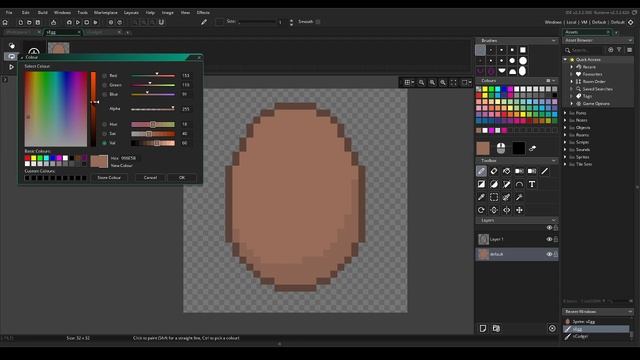Select the Eraser tool in Toolbox
Viewport: 640px width, 360px height.
[x=494, y=171]
